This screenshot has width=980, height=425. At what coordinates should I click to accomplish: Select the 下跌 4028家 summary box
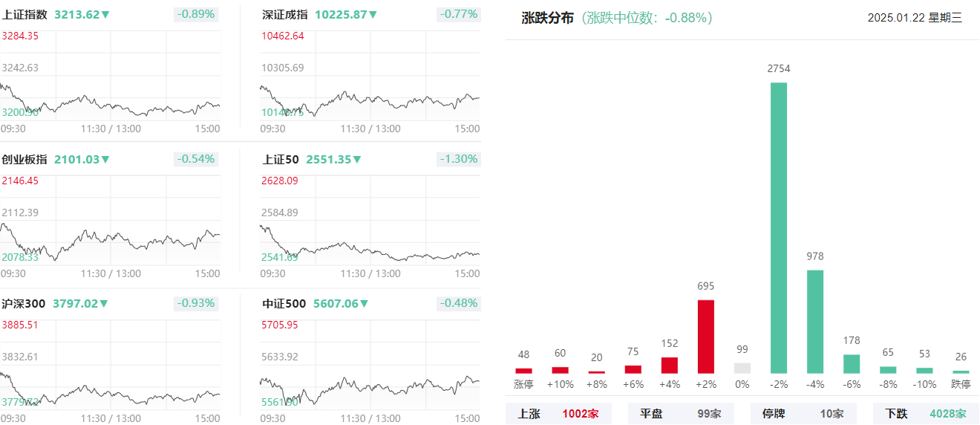[926, 414]
